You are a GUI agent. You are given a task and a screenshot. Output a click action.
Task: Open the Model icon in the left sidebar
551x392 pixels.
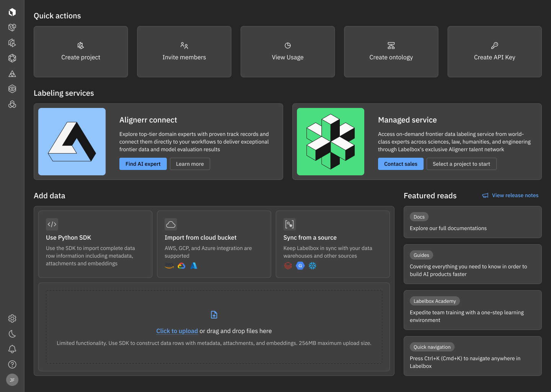coord(12,58)
